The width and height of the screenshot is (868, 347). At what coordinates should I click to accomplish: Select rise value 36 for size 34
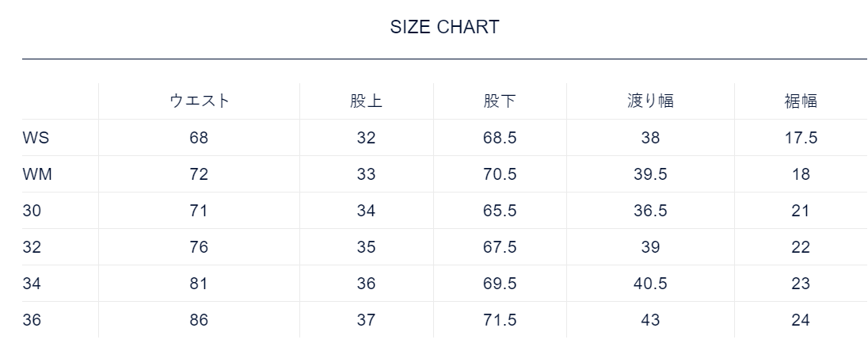366,284
